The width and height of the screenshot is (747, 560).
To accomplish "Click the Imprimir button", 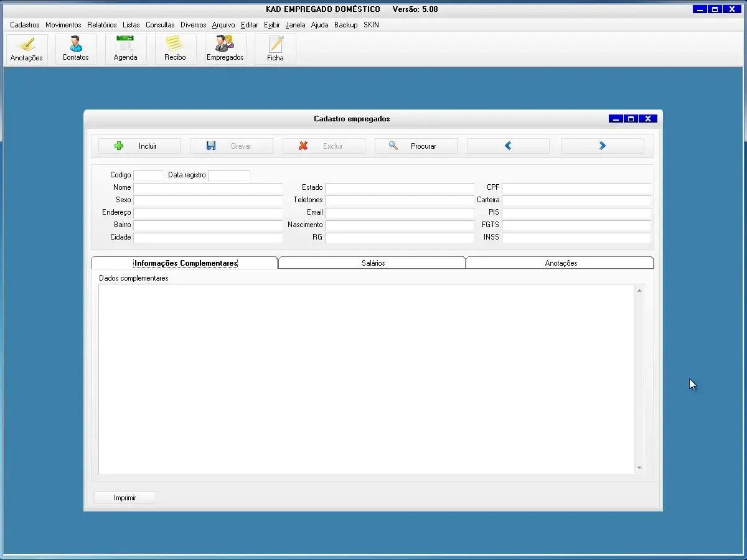I will coord(125,498).
